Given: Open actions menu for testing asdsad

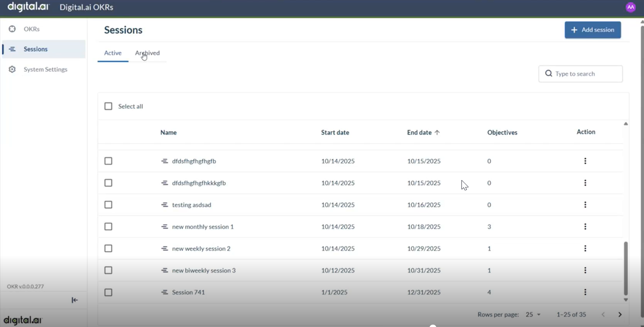Looking at the screenshot, I should click(x=585, y=205).
